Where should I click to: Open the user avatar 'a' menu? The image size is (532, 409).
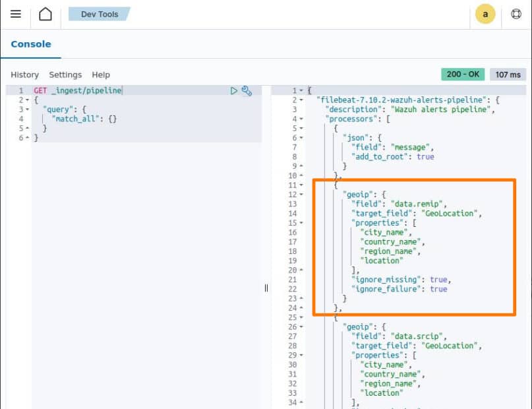(x=485, y=15)
